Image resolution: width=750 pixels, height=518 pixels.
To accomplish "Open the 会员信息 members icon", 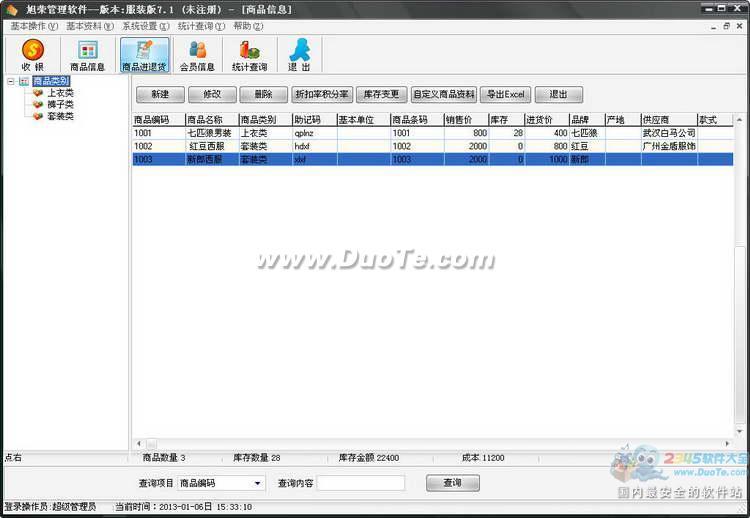I will [197, 55].
